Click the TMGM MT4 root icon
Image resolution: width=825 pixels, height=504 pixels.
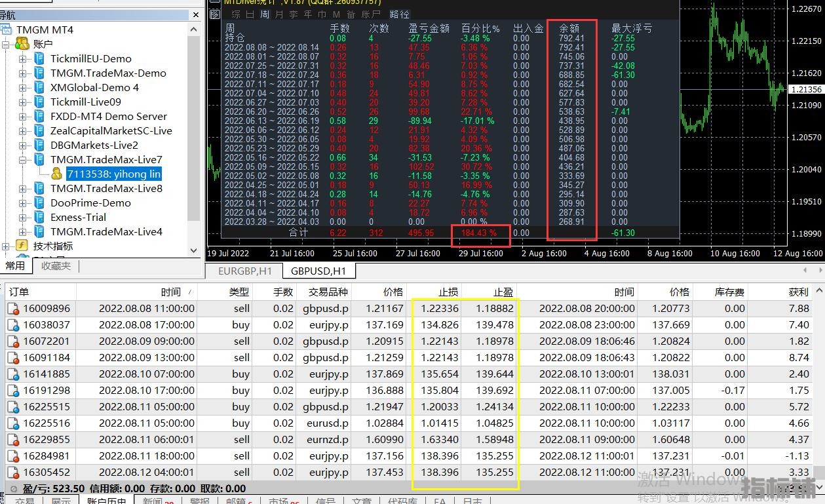7,30
